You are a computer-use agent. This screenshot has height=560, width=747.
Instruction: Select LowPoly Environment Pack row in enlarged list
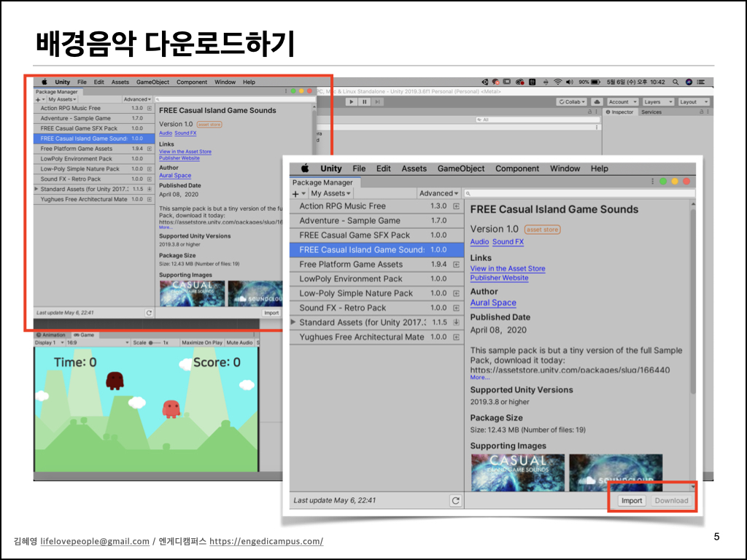pos(376,279)
